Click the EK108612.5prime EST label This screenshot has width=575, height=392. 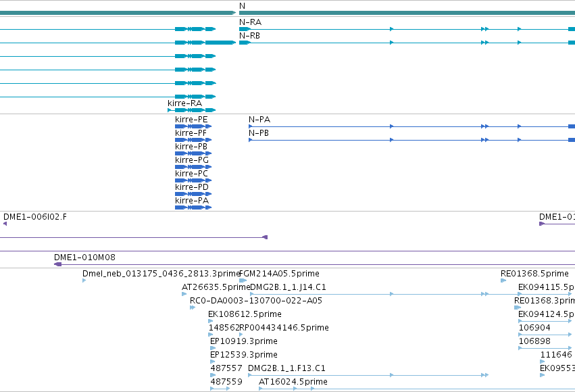(x=245, y=314)
